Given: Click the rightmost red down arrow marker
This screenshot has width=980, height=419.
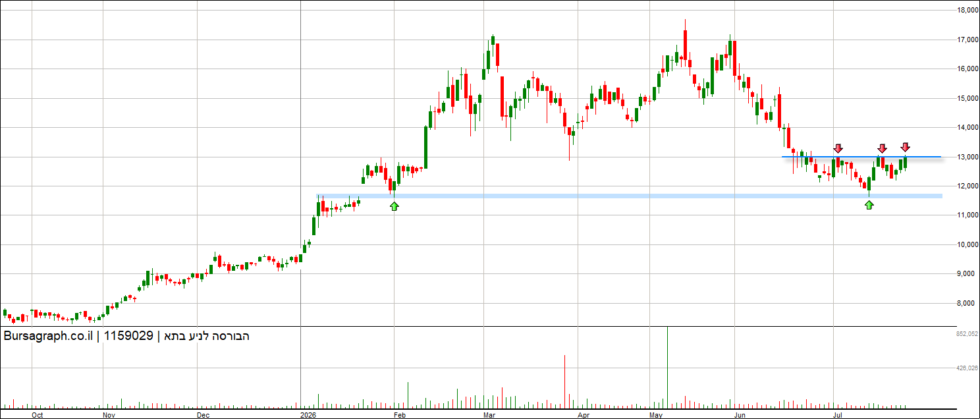Looking at the screenshot, I should click(x=906, y=148).
